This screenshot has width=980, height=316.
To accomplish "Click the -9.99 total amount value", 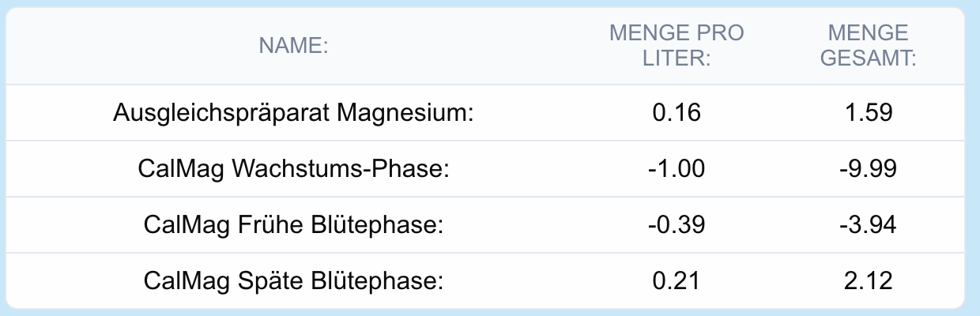I will [869, 169].
